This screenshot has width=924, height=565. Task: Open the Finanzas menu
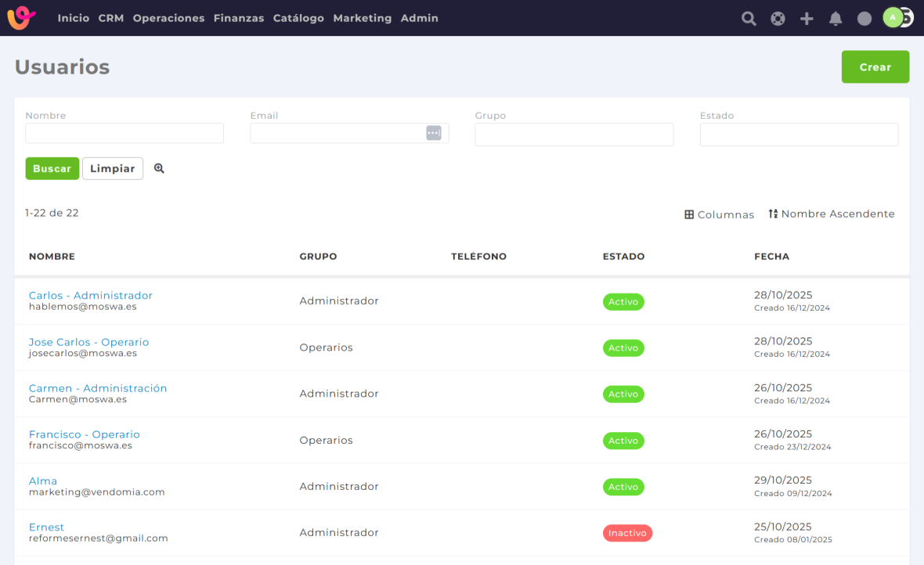pyautogui.click(x=239, y=18)
